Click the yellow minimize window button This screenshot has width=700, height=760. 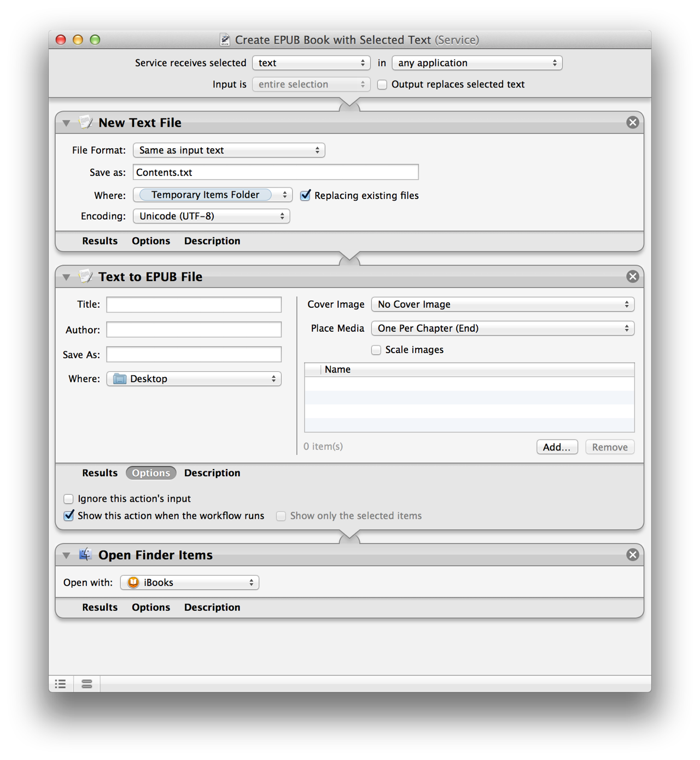pos(78,39)
